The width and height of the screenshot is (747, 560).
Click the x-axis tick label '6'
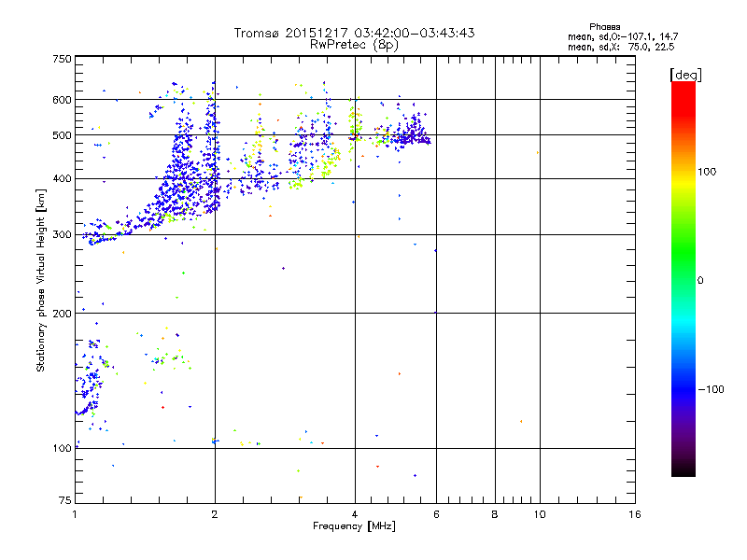(436, 514)
